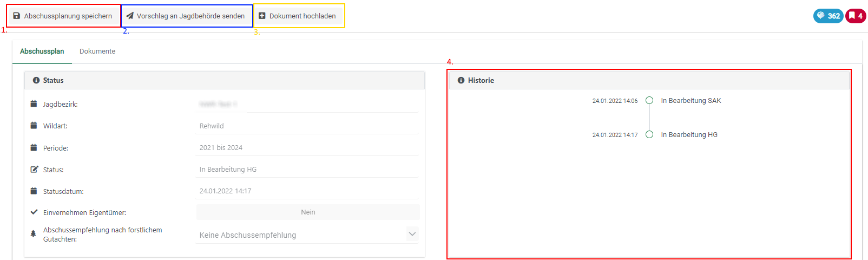Expand the Abschussempfehlung dropdown chevron
The width and height of the screenshot is (868, 260).
(412, 234)
